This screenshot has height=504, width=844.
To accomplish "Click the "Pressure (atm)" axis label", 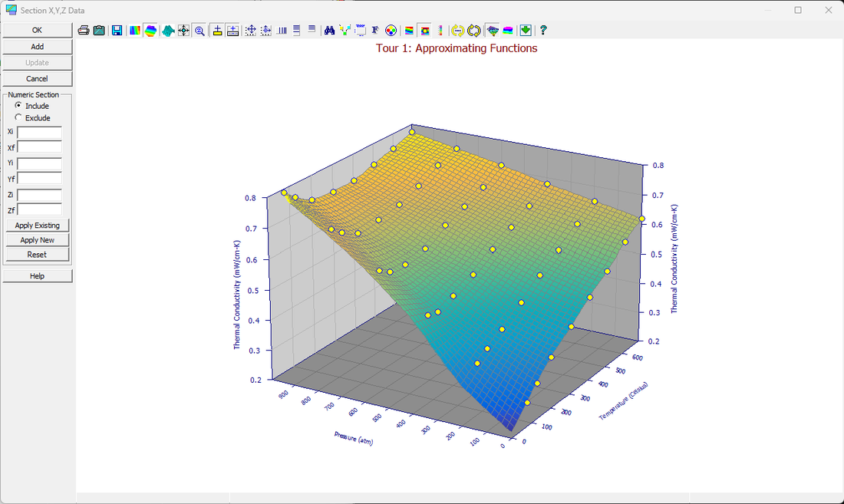I will (x=353, y=438).
